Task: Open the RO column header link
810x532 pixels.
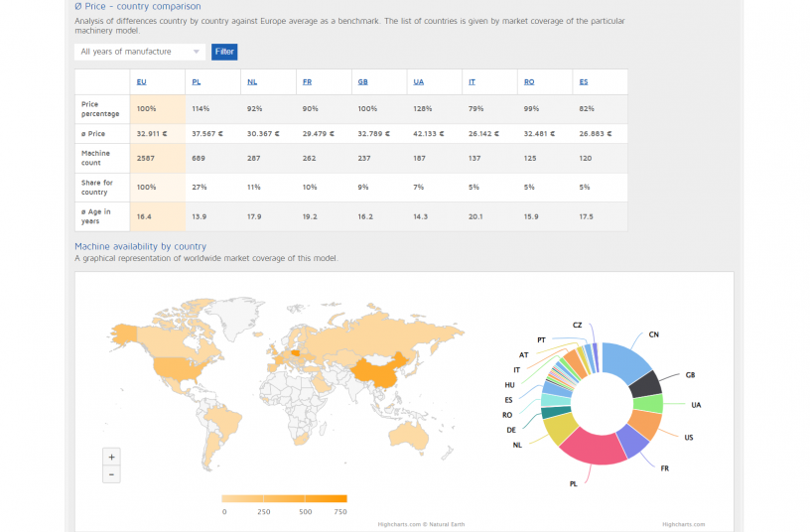Action: pos(529,82)
